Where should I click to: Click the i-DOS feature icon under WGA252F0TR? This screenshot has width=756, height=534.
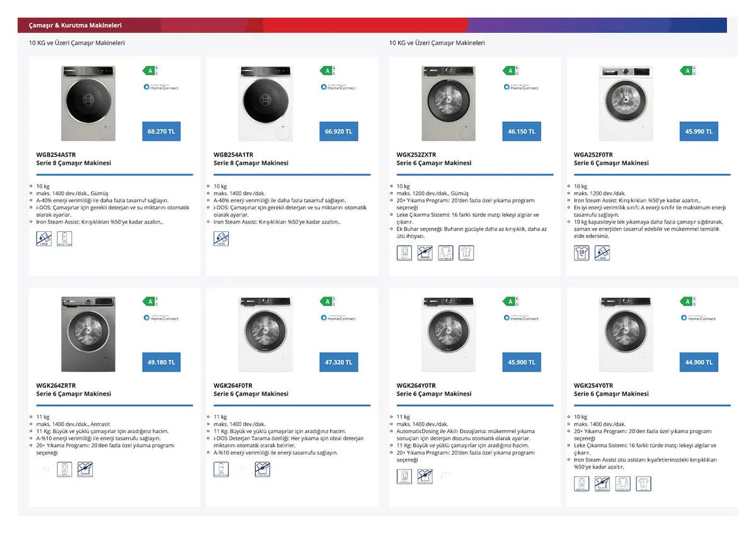point(602,253)
